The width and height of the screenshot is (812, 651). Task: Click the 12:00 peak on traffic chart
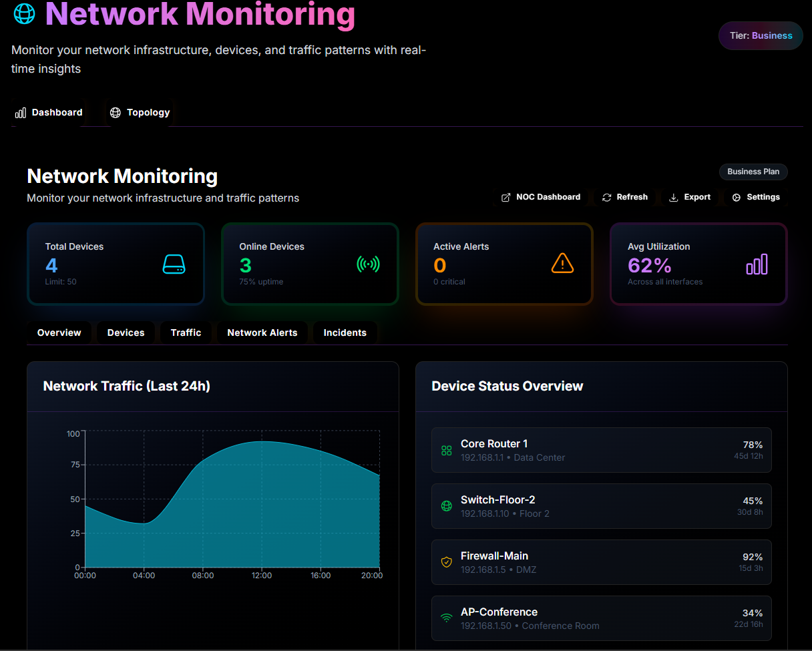[x=262, y=441]
